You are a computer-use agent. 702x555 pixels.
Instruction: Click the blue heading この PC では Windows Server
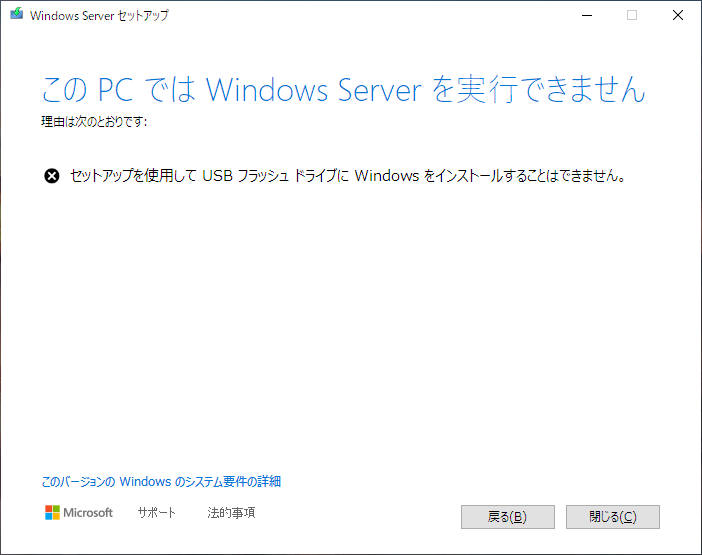(x=231, y=90)
